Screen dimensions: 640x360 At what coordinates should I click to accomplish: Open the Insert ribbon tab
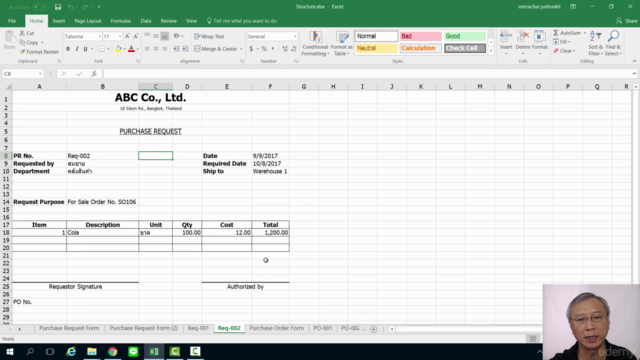(59, 21)
